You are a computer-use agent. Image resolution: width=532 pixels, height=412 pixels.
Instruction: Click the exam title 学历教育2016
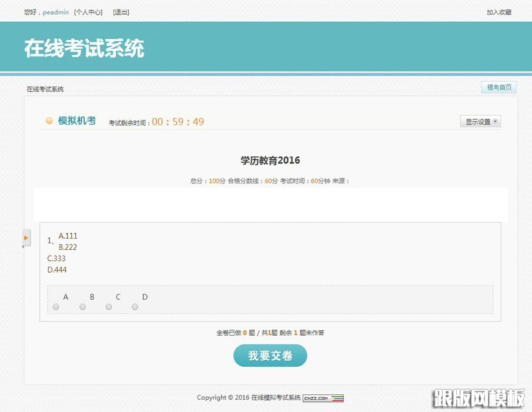[x=270, y=160]
